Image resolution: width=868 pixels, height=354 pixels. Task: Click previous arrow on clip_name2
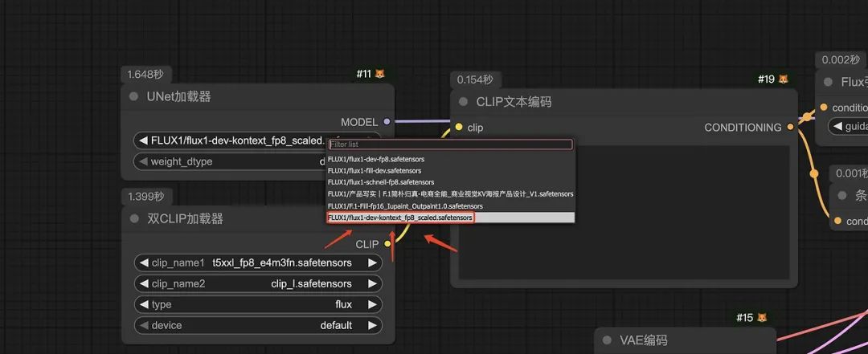144,283
